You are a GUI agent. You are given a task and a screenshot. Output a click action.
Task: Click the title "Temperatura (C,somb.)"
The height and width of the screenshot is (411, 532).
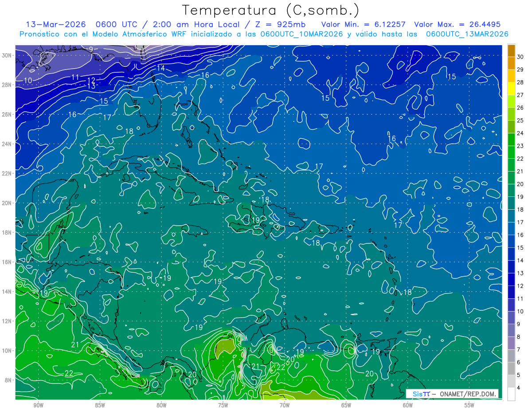pos(271,10)
